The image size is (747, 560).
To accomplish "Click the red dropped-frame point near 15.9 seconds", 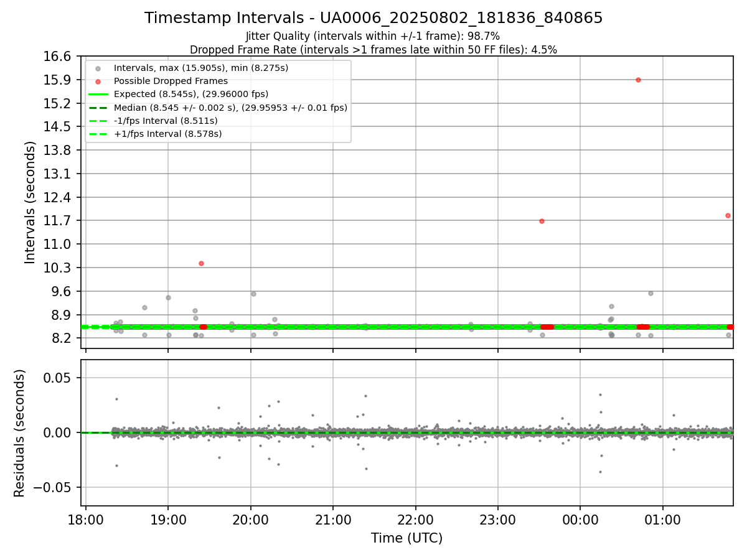I will tap(638, 80).
